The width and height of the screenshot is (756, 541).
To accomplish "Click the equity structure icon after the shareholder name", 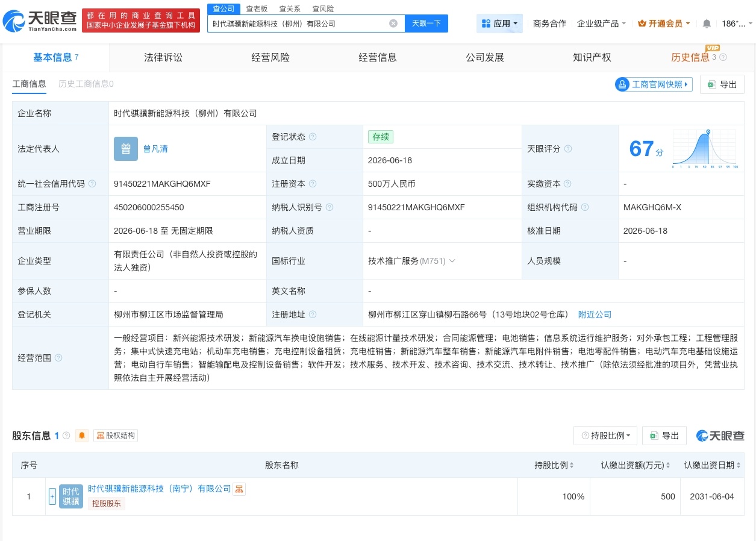I will pyautogui.click(x=239, y=489).
